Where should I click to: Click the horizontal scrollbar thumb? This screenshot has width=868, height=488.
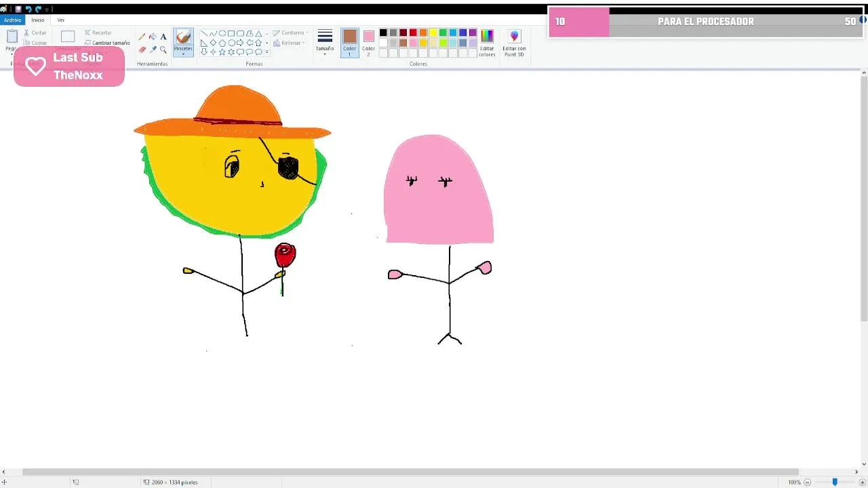tap(410, 472)
